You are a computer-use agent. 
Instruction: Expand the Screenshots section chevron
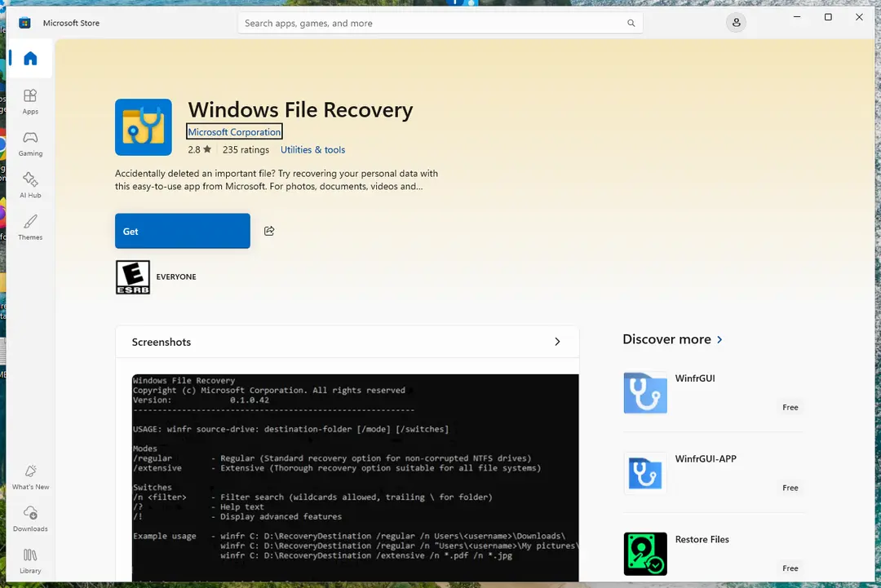pyautogui.click(x=557, y=342)
